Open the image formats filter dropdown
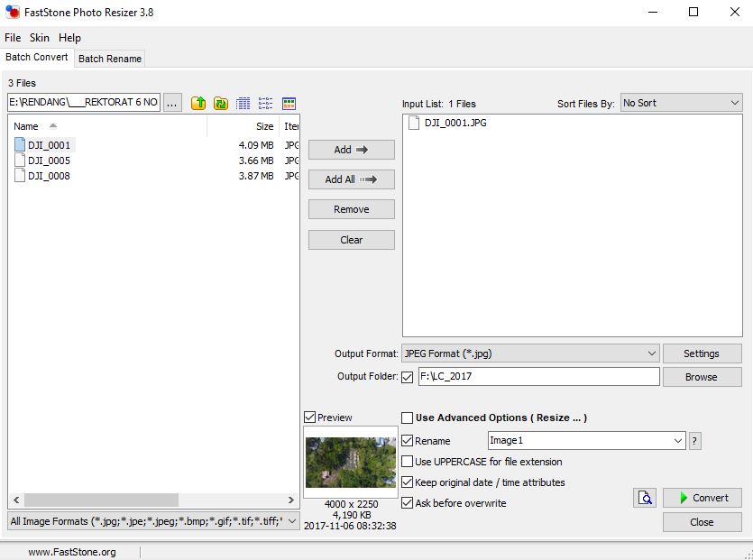 point(153,521)
